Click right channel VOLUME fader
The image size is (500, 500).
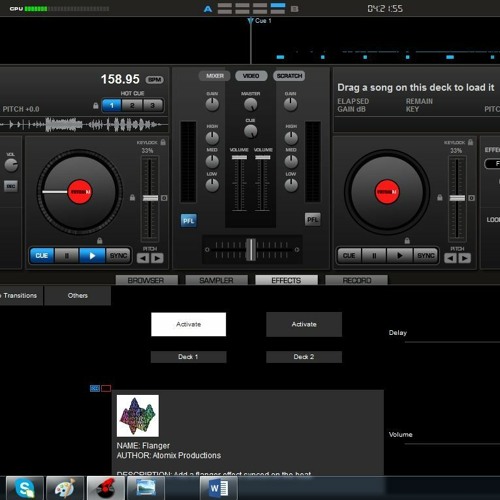click(x=263, y=157)
